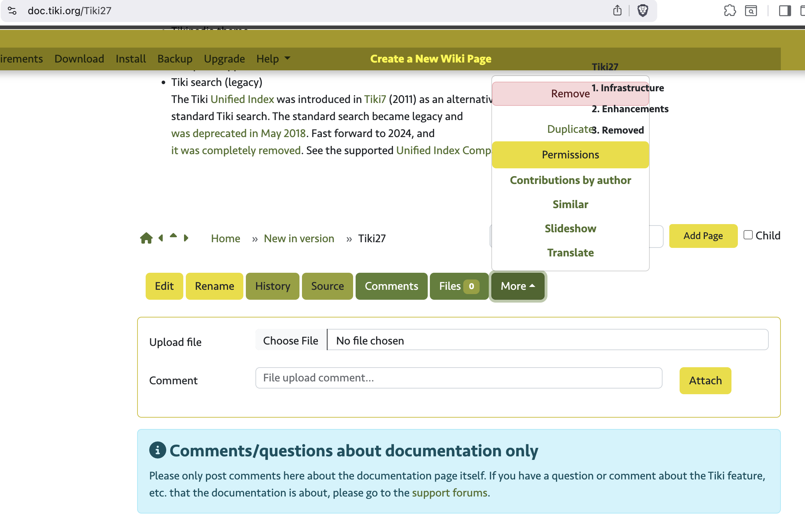The image size is (805, 532).
Task: Open Contributions by author menu item
Action: click(x=571, y=180)
